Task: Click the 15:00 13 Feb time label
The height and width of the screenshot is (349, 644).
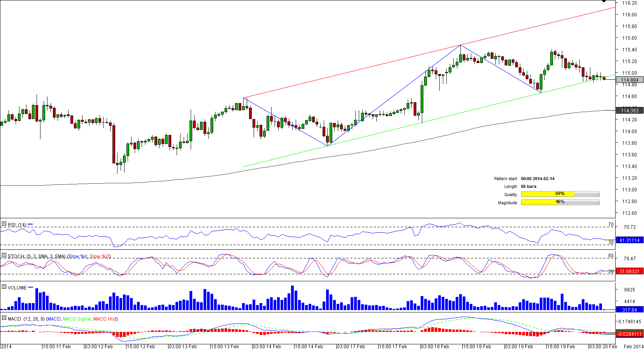Action: [x=225, y=347]
